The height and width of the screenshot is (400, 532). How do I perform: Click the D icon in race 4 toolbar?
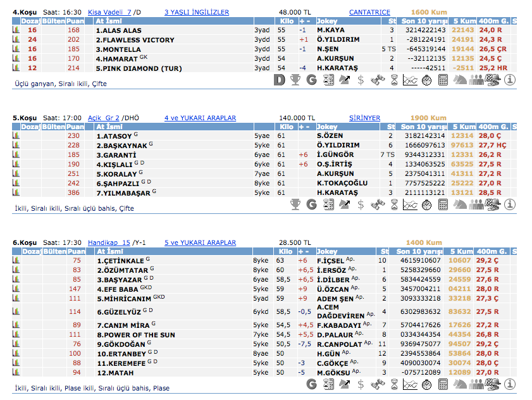[280, 80]
